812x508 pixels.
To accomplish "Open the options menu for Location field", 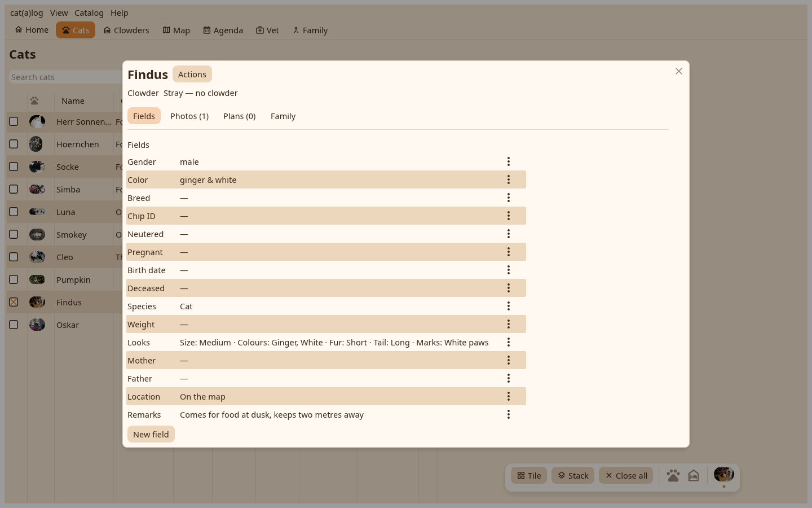I will (509, 396).
